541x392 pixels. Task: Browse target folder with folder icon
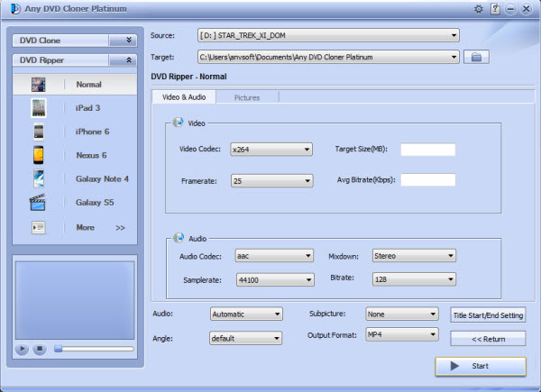tap(476, 57)
